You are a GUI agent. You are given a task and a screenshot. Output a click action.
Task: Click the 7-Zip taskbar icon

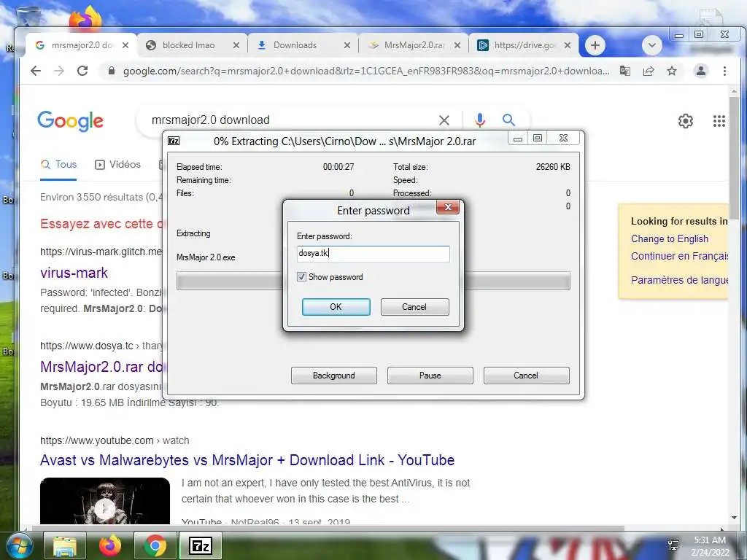point(201,546)
